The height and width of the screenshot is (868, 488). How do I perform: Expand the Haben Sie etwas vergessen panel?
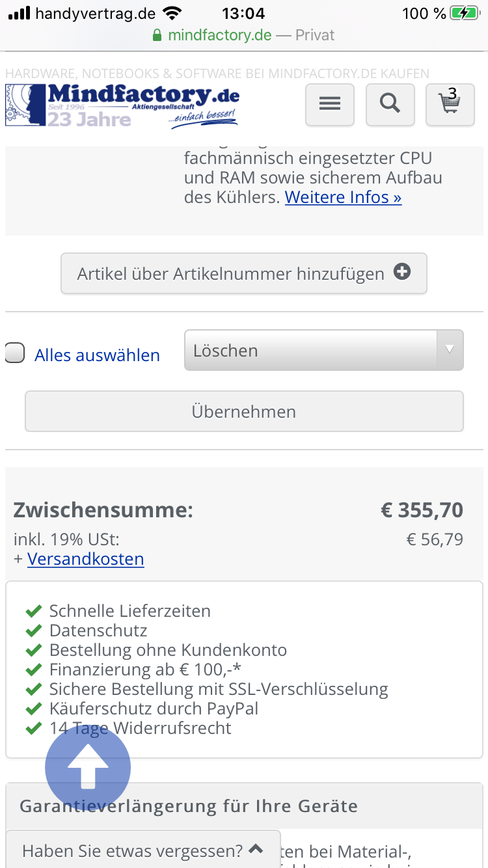142,850
